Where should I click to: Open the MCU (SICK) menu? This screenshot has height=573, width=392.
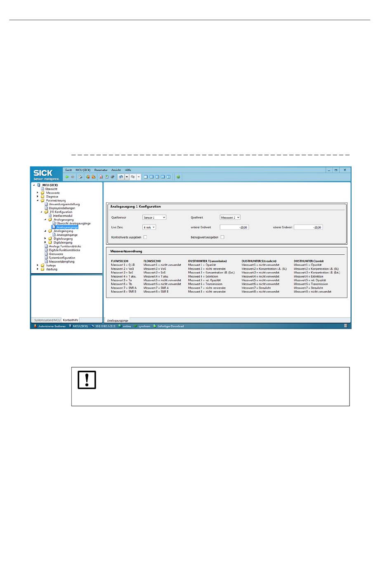click(83, 170)
